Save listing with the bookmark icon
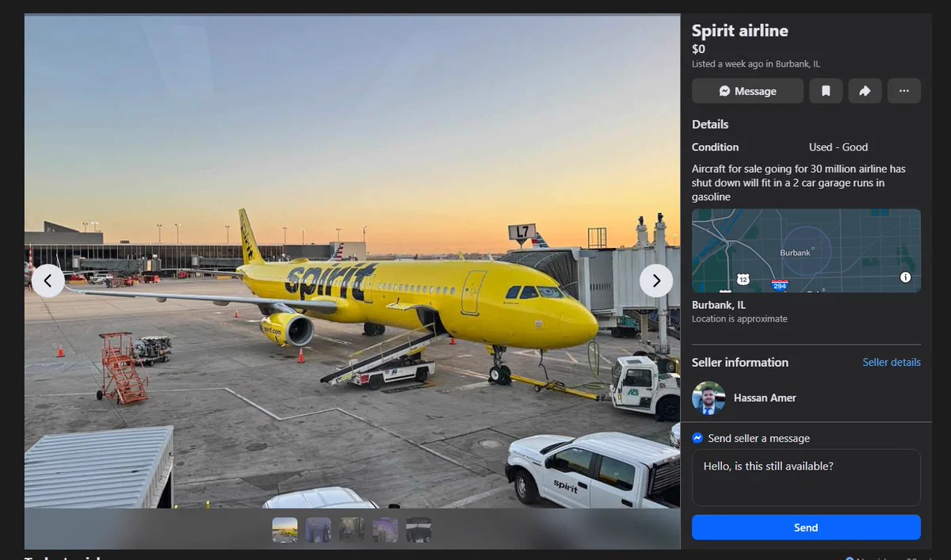Viewport: 951px width, 560px height. [x=826, y=91]
